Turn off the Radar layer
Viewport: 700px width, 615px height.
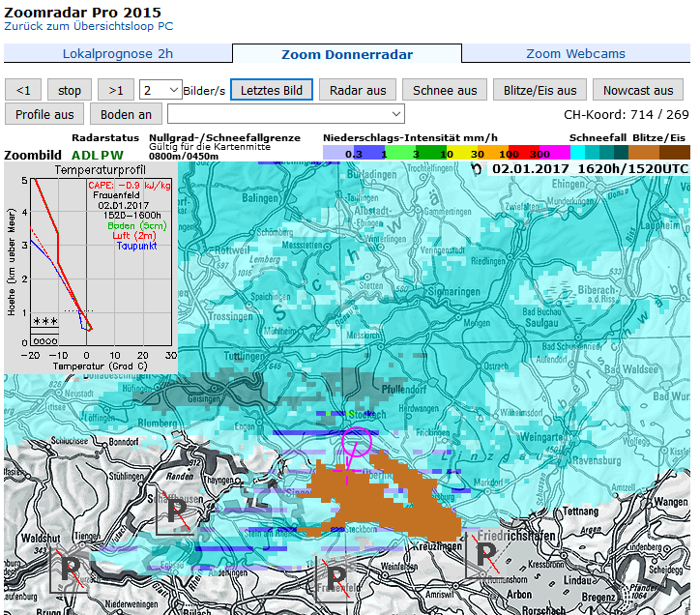tap(358, 90)
